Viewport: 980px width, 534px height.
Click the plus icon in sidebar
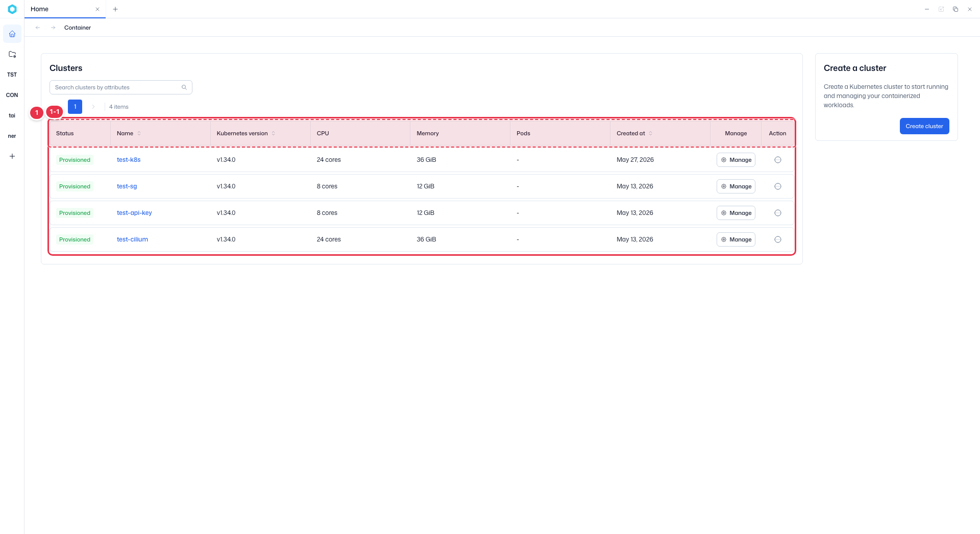point(12,156)
